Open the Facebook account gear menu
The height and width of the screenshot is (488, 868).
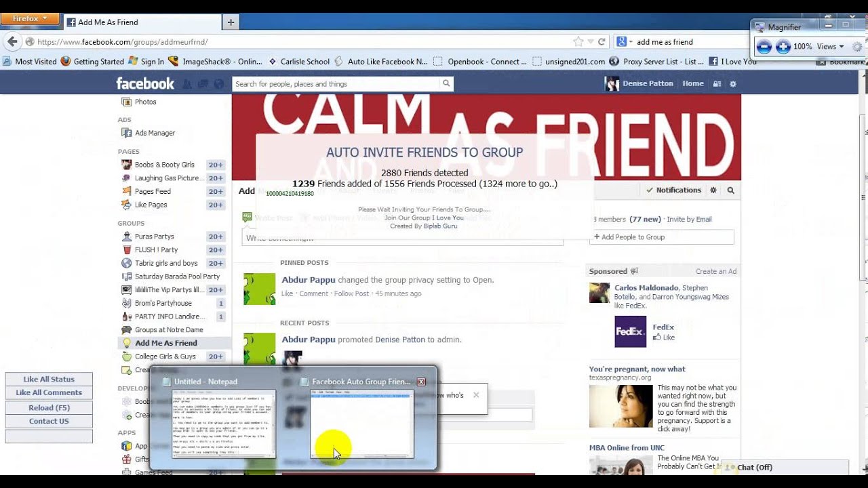732,84
